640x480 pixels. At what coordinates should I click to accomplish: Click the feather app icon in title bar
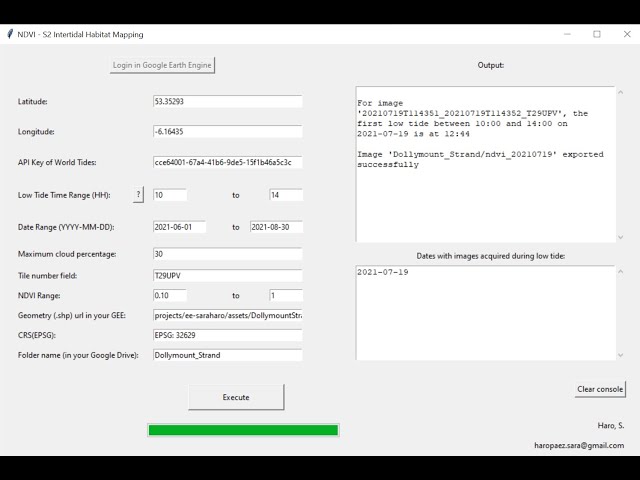10,34
